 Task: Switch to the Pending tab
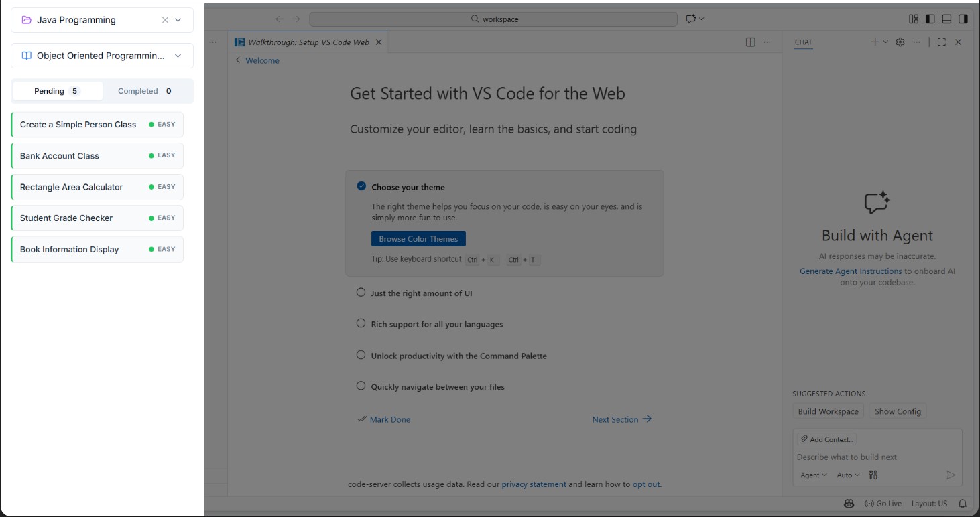pyautogui.click(x=58, y=90)
